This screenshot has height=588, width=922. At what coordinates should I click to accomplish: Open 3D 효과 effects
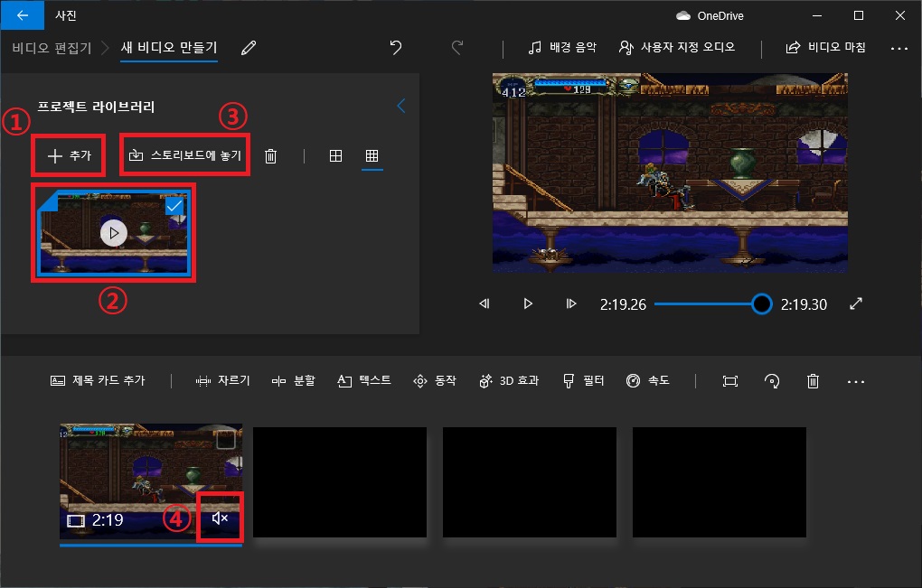pyautogui.click(x=509, y=380)
